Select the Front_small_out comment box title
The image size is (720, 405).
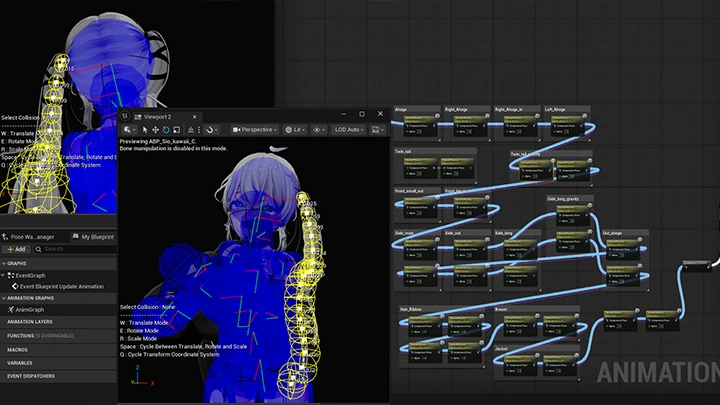click(410, 191)
